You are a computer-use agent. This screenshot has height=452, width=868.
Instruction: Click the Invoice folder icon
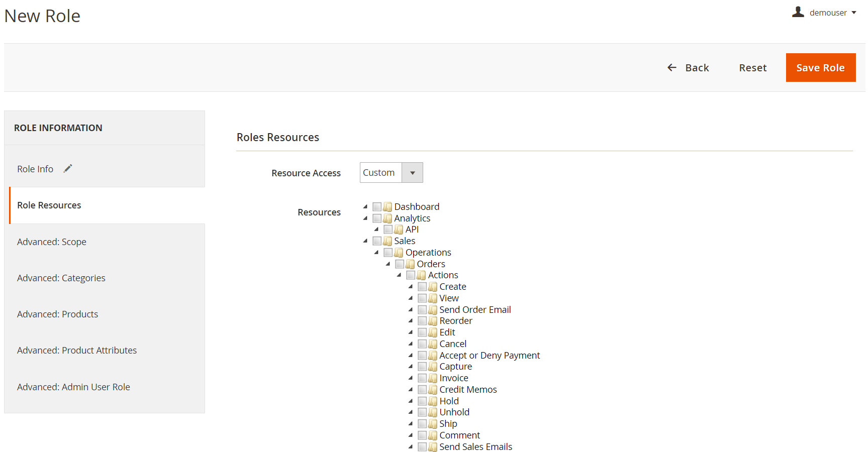(x=433, y=378)
